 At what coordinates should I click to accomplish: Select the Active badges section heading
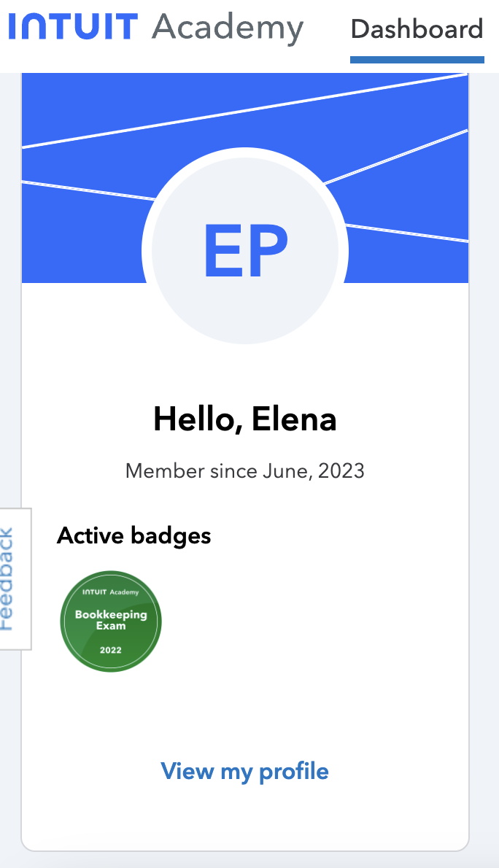coord(134,535)
